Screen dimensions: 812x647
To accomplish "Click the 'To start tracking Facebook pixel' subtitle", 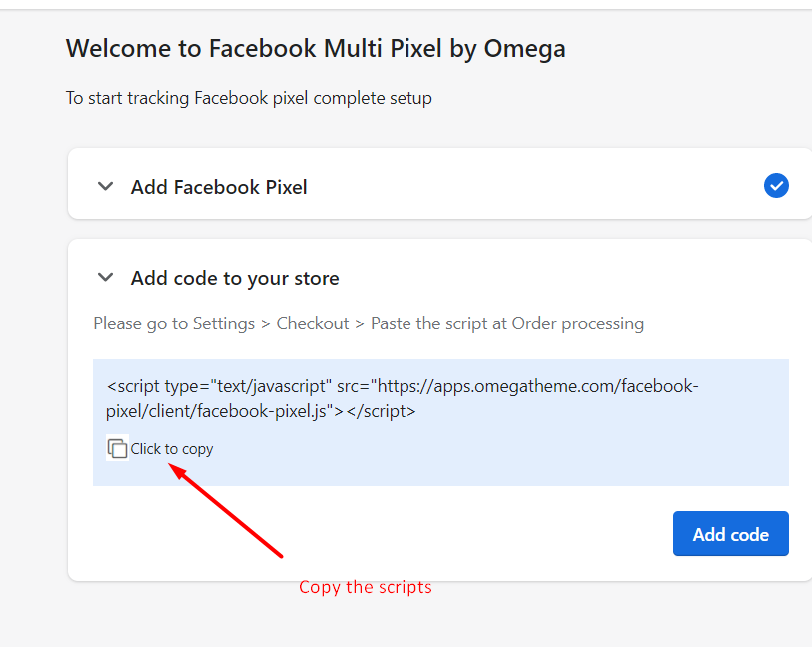I will tap(249, 98).
